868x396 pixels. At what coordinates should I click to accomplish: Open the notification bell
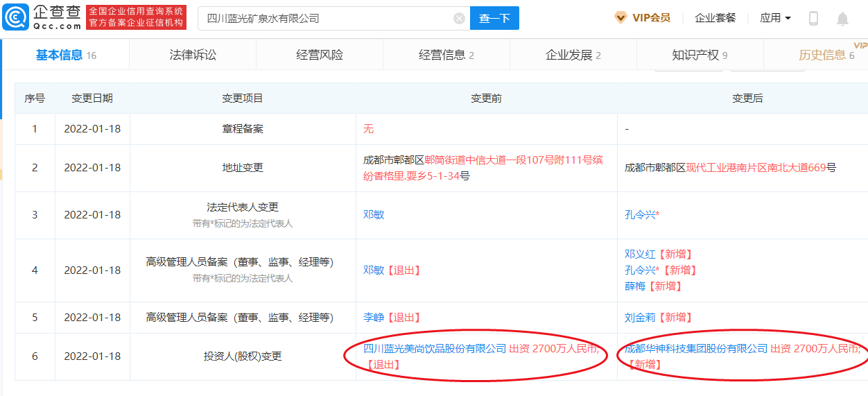coord(842,19)
